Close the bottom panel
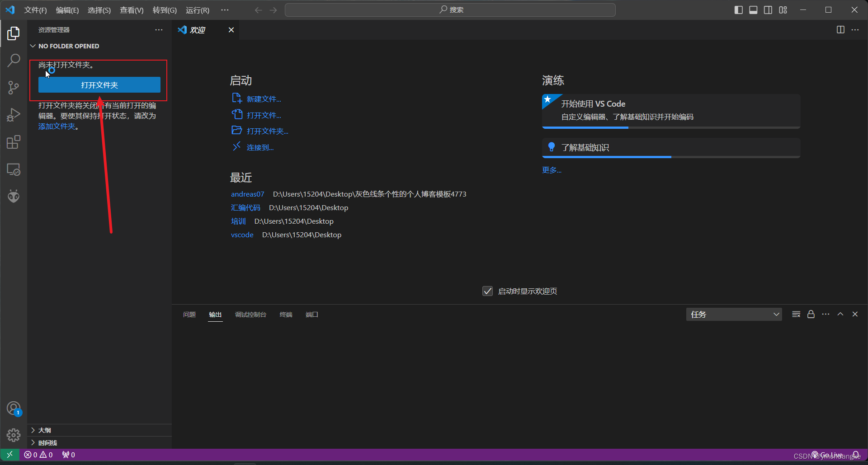 [x=855, y=314]
